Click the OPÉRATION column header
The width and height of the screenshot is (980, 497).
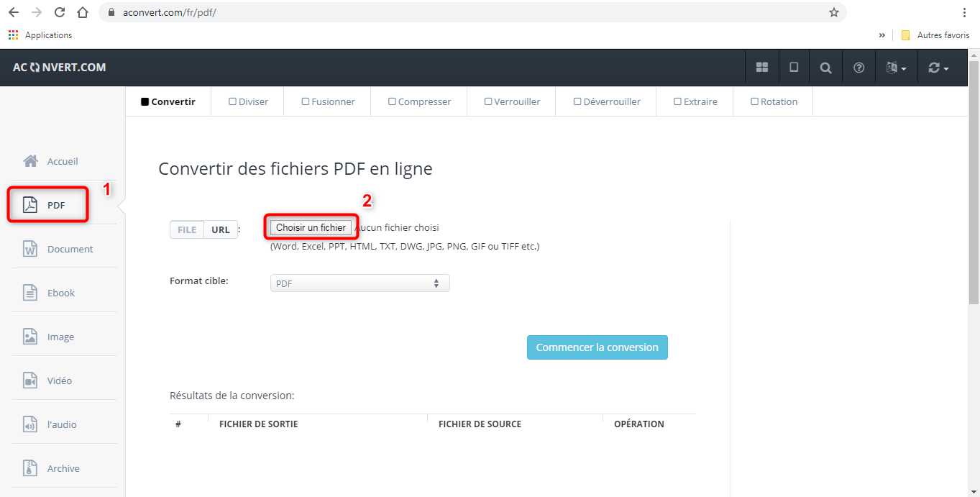pyautogui.click(x=639, y=424)
